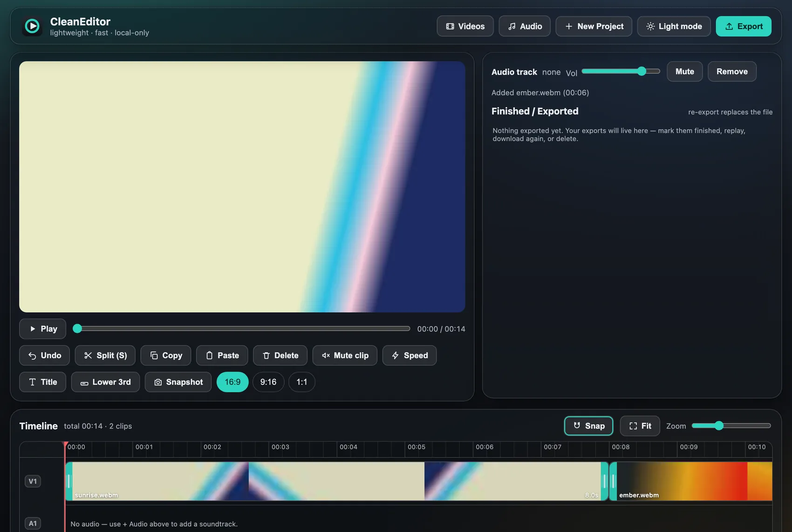Click the 00:04 ruler mark
792x532 pixels.
pos(348,447)
